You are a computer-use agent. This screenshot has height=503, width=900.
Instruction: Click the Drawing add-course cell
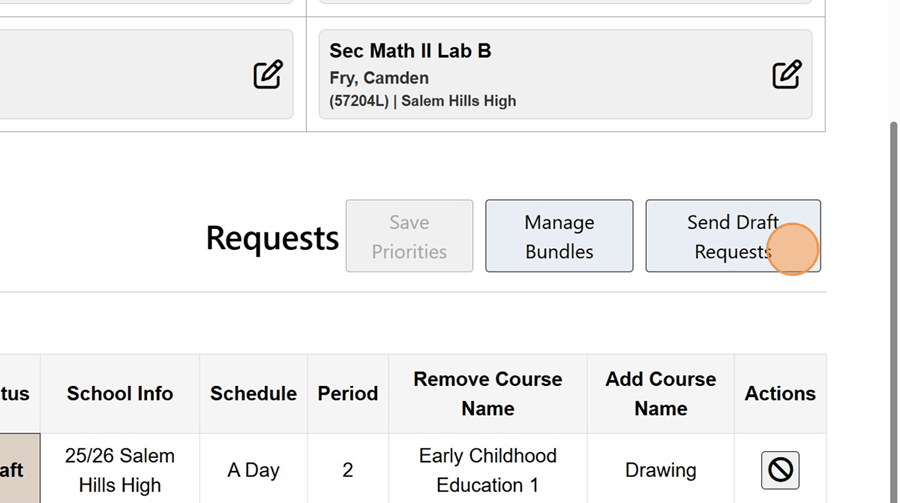point(660,470)
